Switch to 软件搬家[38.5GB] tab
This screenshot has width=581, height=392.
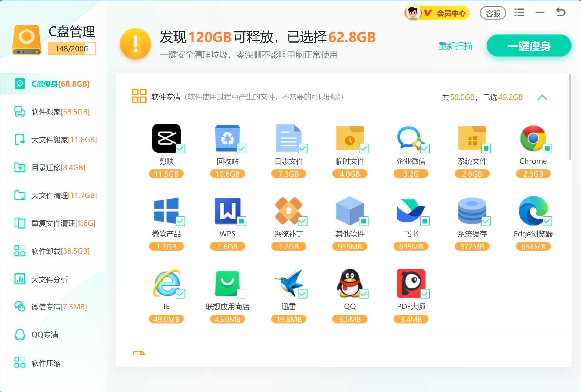[53, 112]
